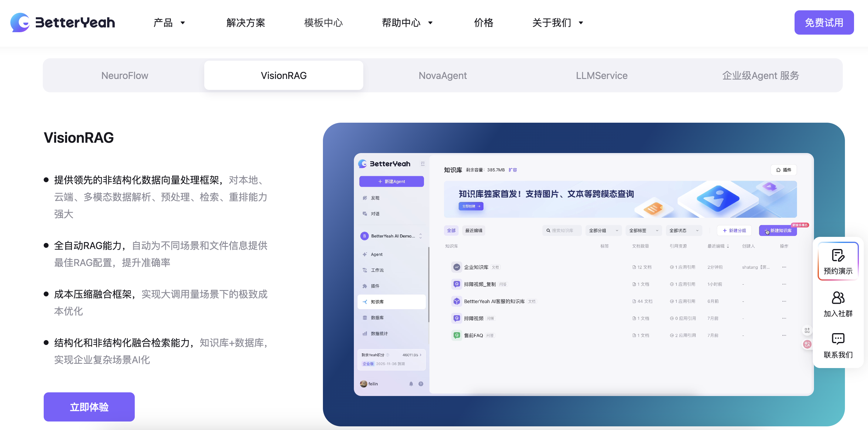Viewport: 868px width, 430px height.
Task: Expand the 关于我们 dropdown menu
Action: pyautogui.click(x=557, y=22)
